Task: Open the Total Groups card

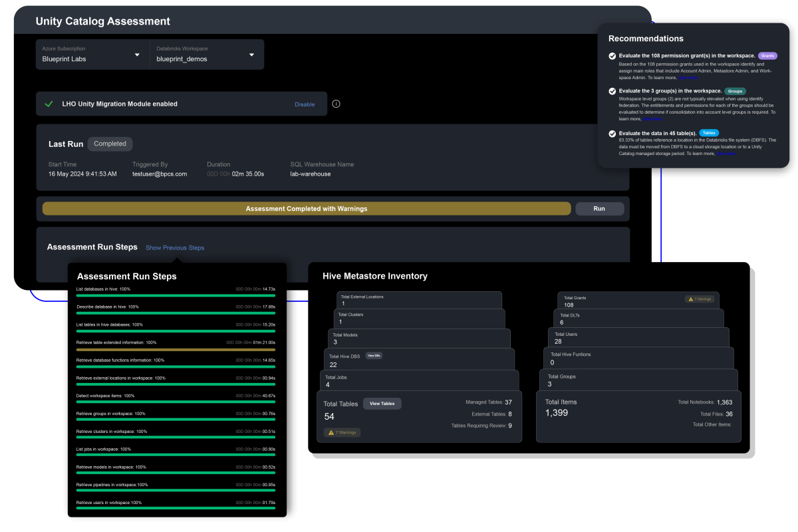Action: click(638, 380)
